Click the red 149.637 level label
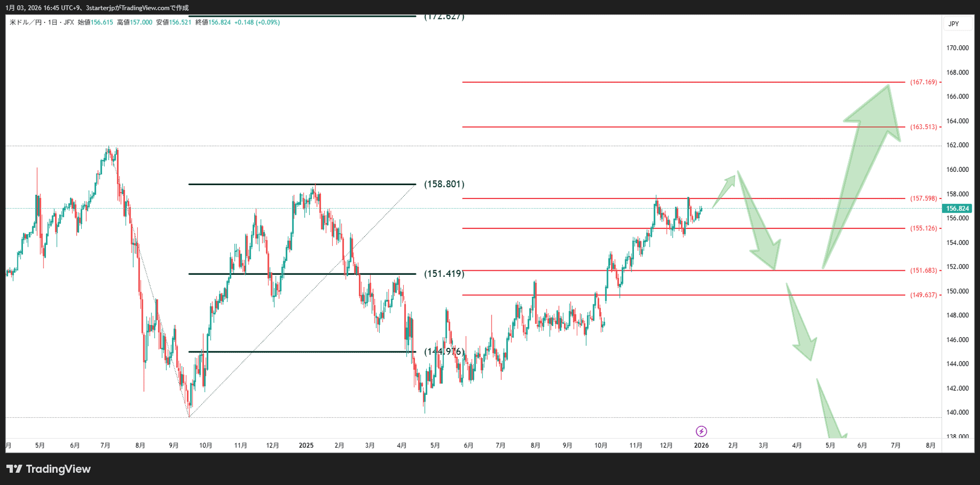This screenshot has height=485, width=980. coord(923,295)
